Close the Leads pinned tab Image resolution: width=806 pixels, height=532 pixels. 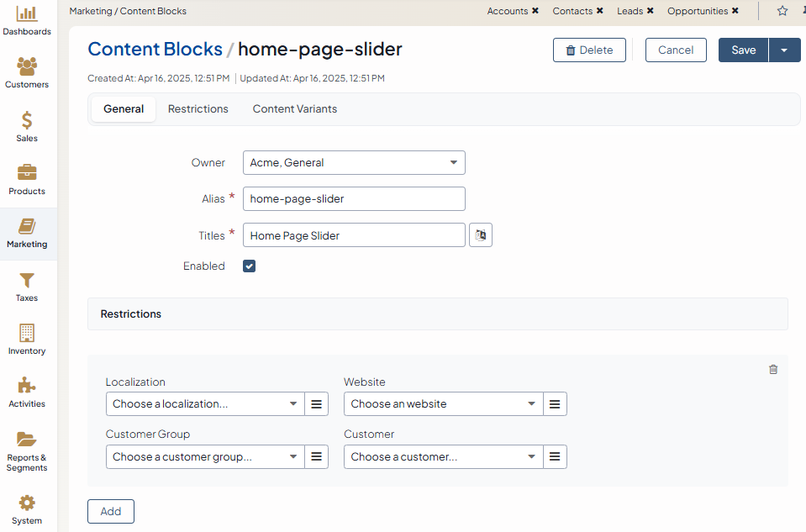[650, 11]
